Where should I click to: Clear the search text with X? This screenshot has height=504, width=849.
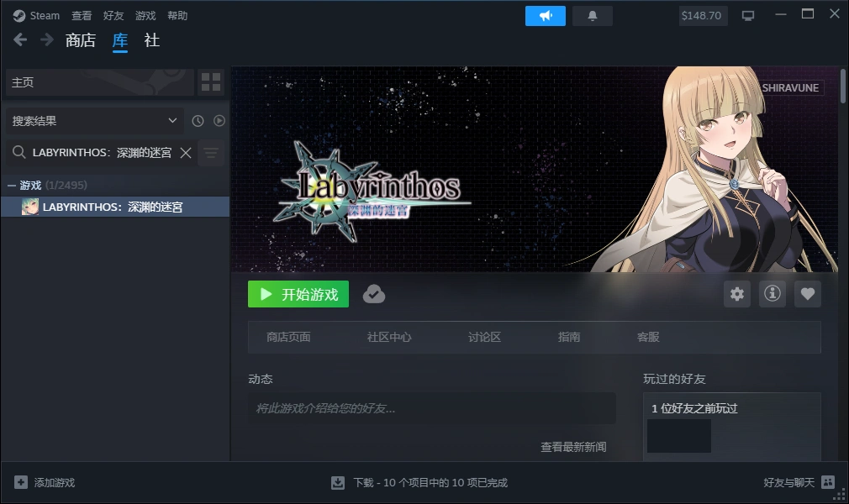coord(186,153)
